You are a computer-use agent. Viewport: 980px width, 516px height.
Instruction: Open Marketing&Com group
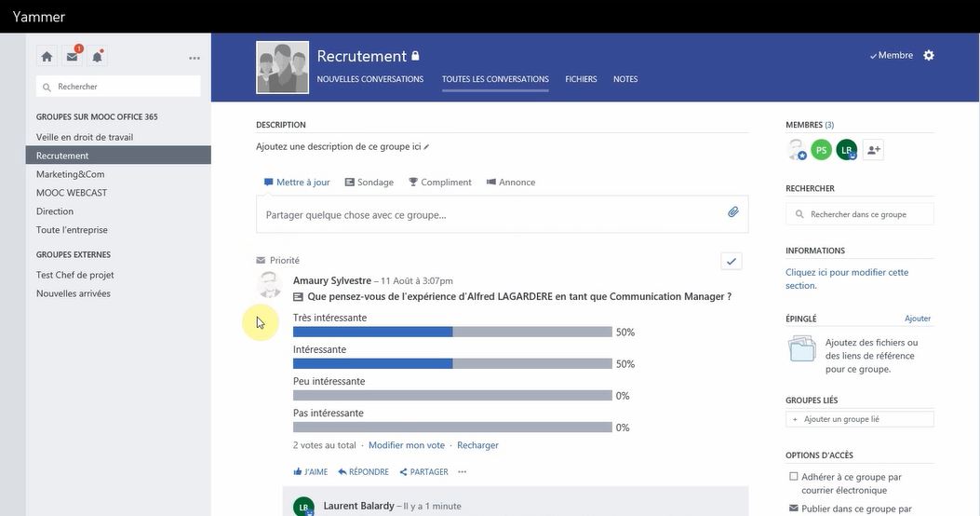(70, 174)
